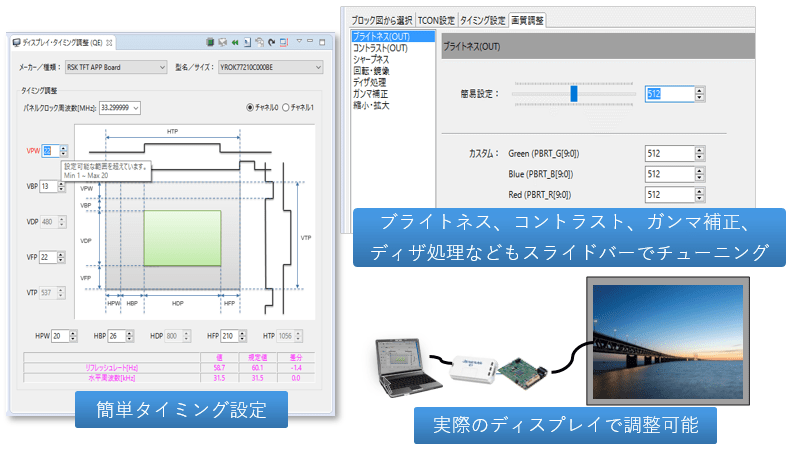The width and height of the screenshot is (793, 449).
Task: Click the green double-arrow rewind toolbar icon
Action: pos(235,42)
